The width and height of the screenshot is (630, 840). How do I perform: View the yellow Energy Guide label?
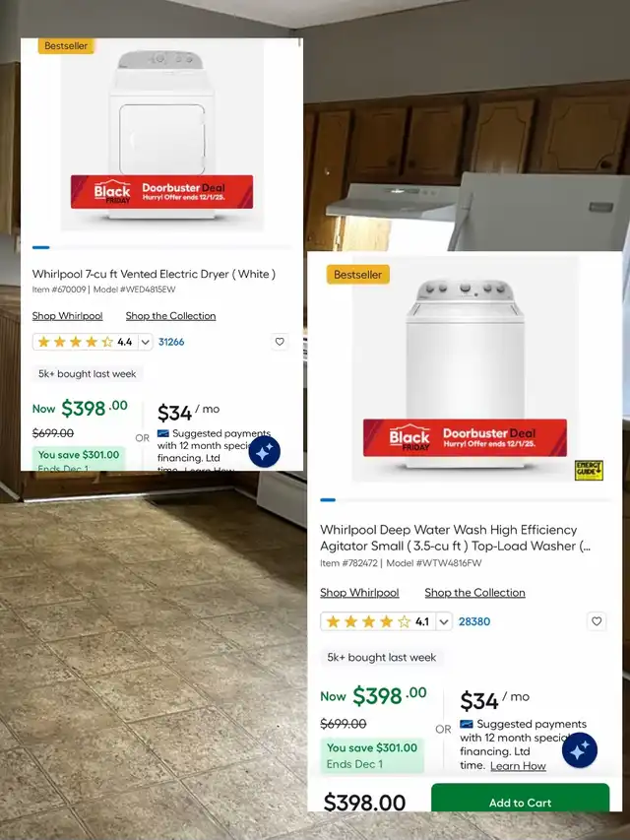point(589,470)
